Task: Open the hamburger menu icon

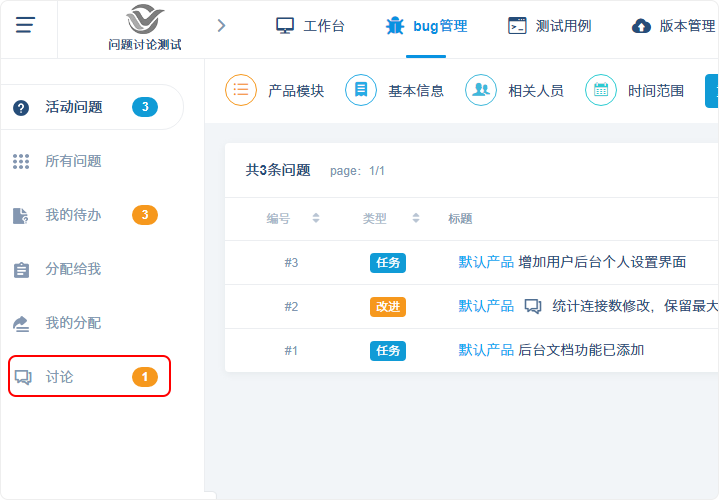Action: (x=25, y=25)
